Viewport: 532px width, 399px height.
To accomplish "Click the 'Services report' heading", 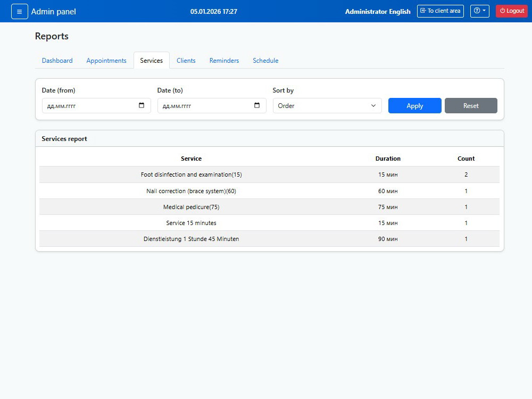I will [64, 139].
